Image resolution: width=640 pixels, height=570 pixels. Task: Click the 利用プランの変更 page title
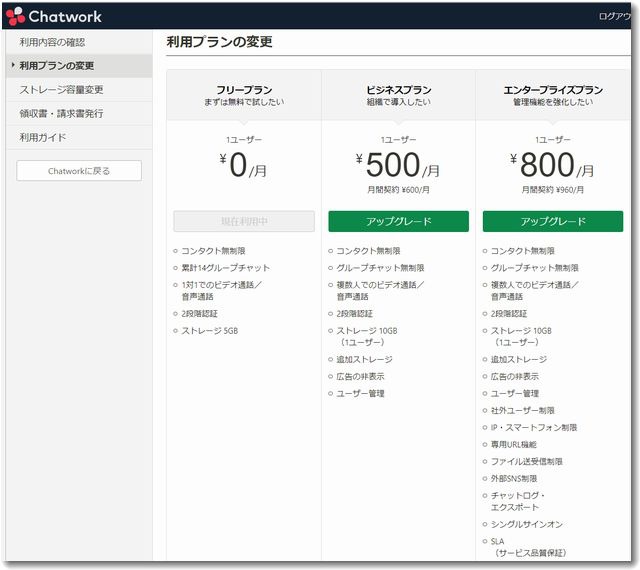219,42
